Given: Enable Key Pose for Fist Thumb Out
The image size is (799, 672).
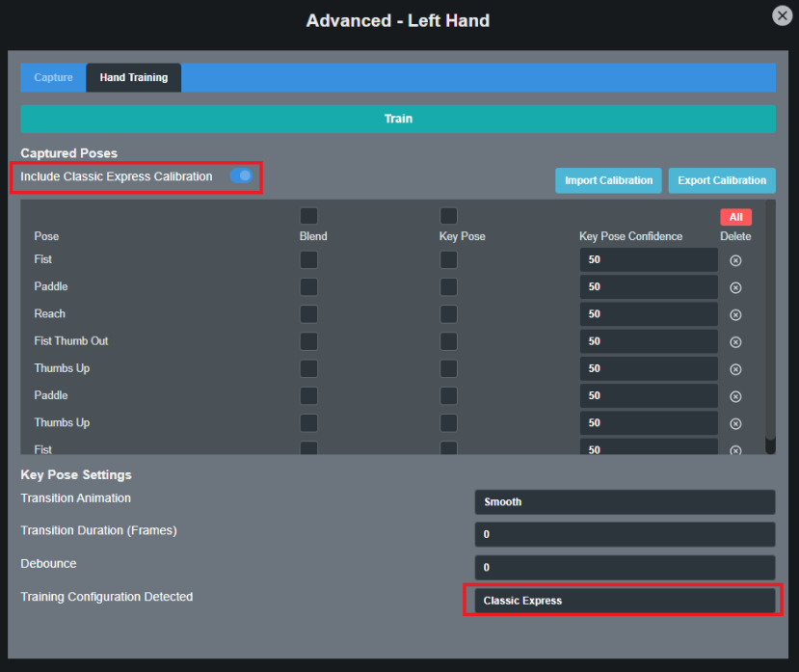Looking at the screenshot, I should 448,341.
